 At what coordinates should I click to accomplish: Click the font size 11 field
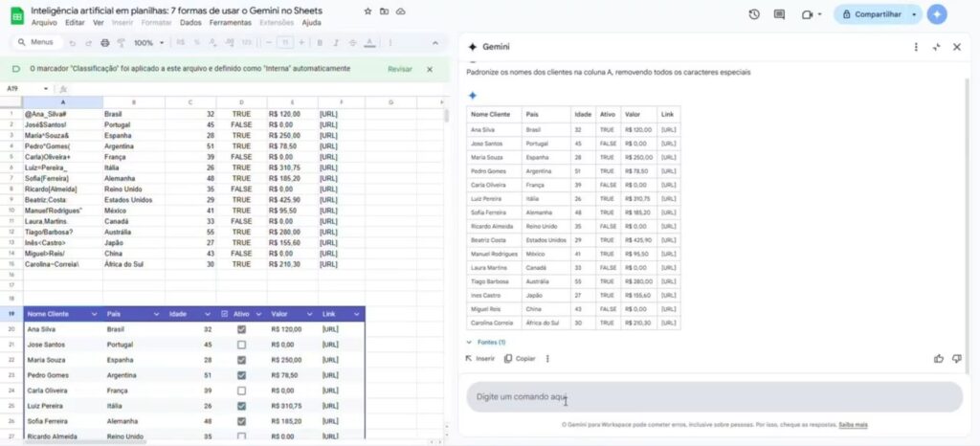click(285, 42)
